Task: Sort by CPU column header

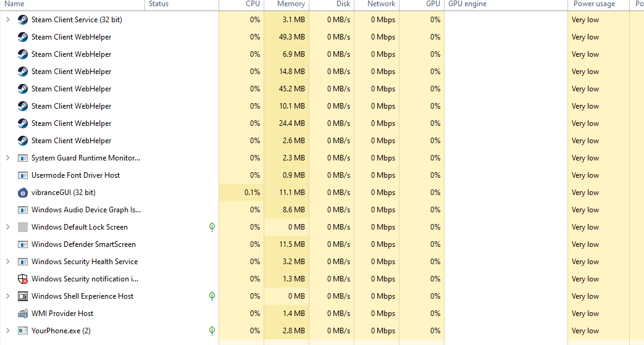Action: (x=253, y=4)
